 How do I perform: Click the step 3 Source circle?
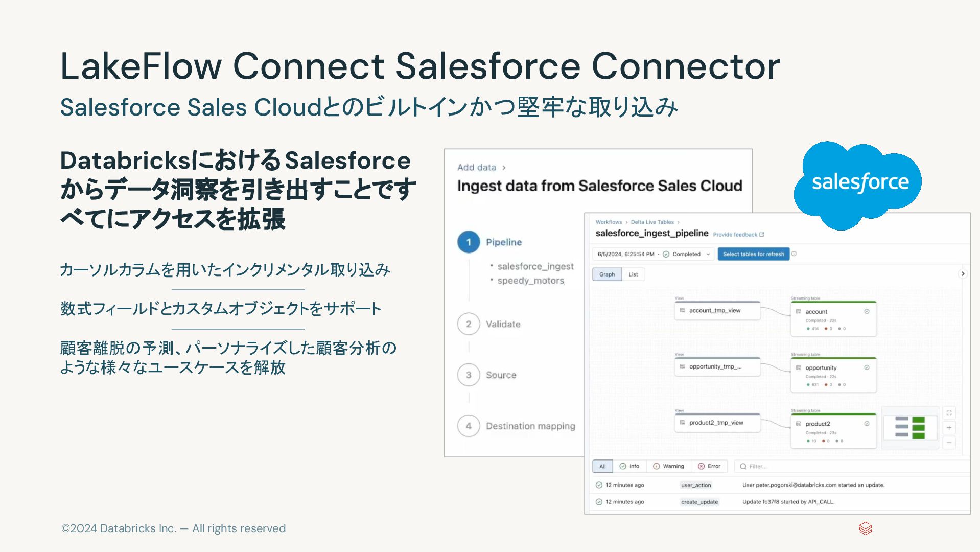(469, 375)
